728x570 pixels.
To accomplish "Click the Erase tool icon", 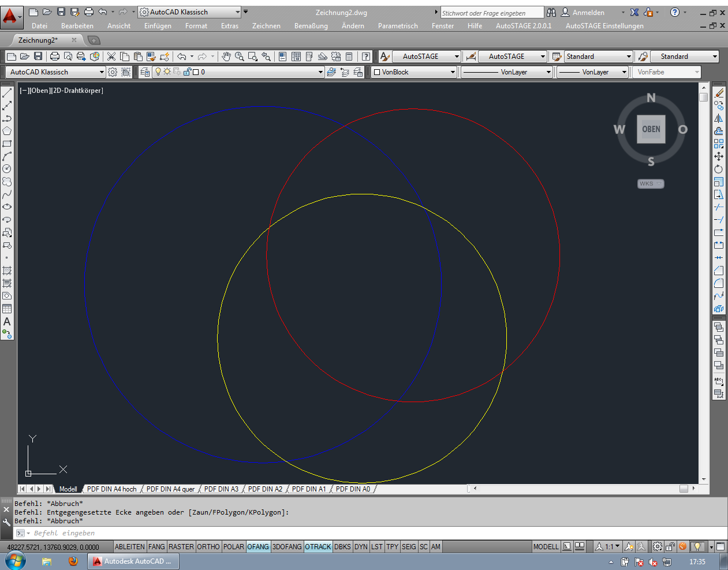I will [x=719, y=93].
